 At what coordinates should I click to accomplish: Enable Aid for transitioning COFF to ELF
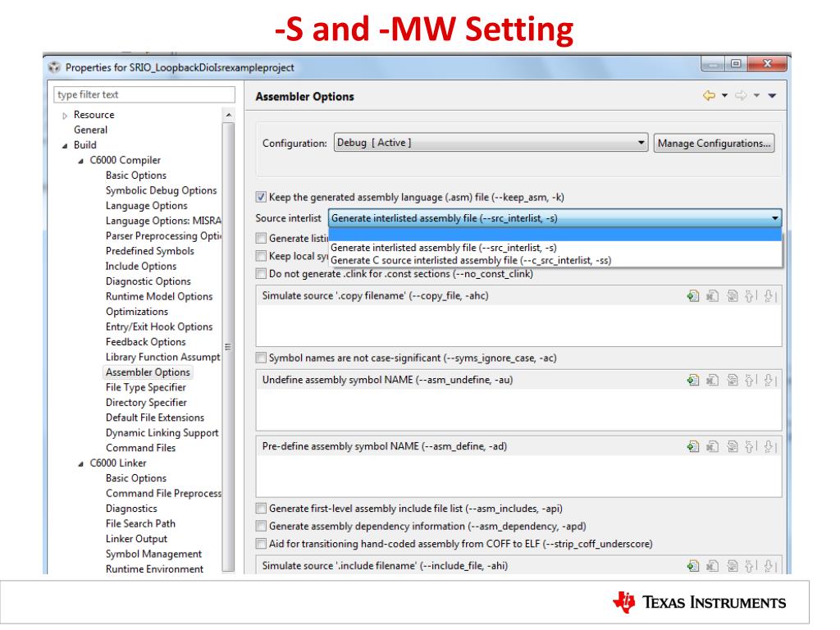click(x=261, y=544)
